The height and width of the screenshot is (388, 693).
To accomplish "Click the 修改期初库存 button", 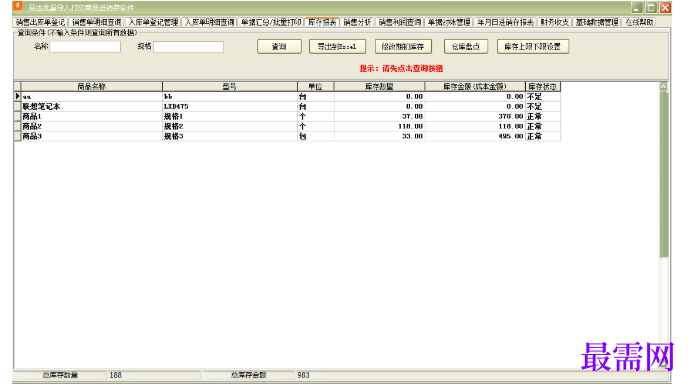I will pyautogui.click(x=403, y=46).
